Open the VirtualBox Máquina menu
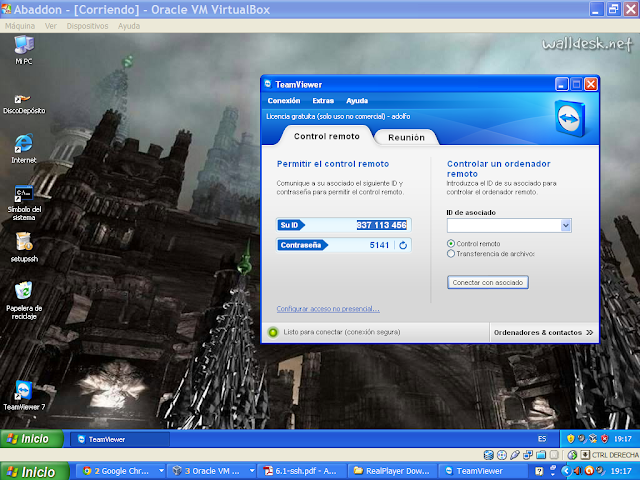 20,26
